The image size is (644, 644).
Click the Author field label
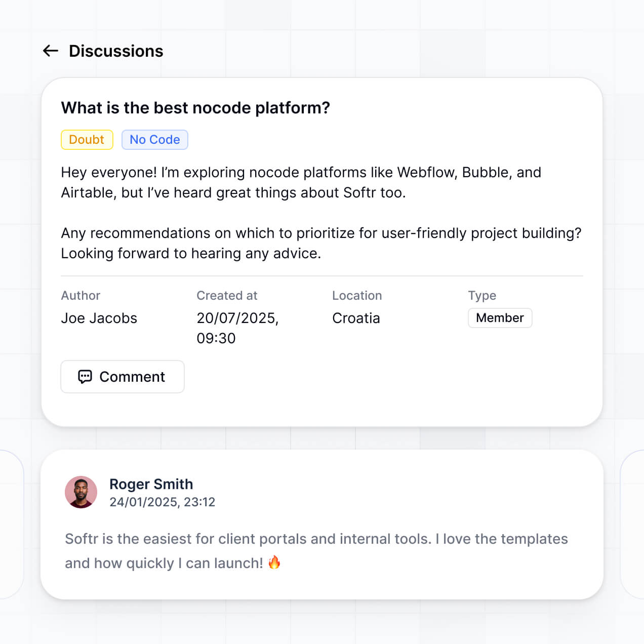(80, 295)
